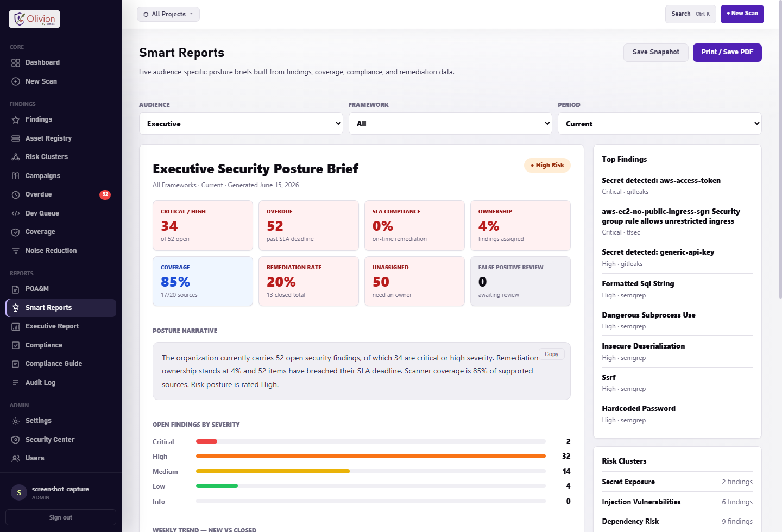Click the Compliance checkbox icon

(16, 345)
